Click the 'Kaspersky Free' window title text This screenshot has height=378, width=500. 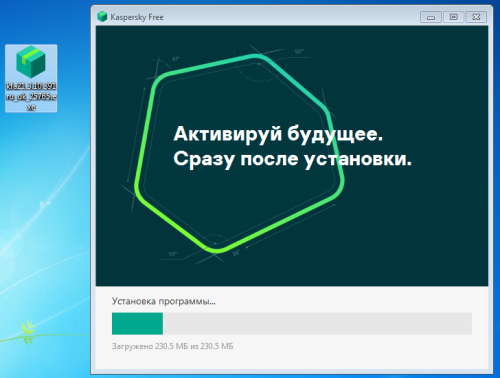tap(137, 17)
